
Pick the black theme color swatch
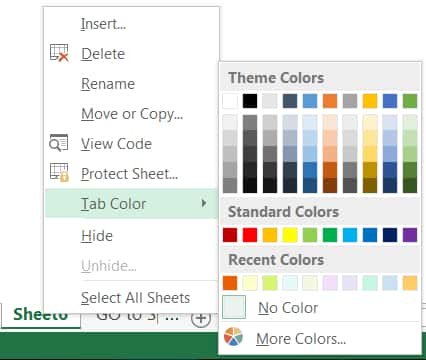pos(250,101)
